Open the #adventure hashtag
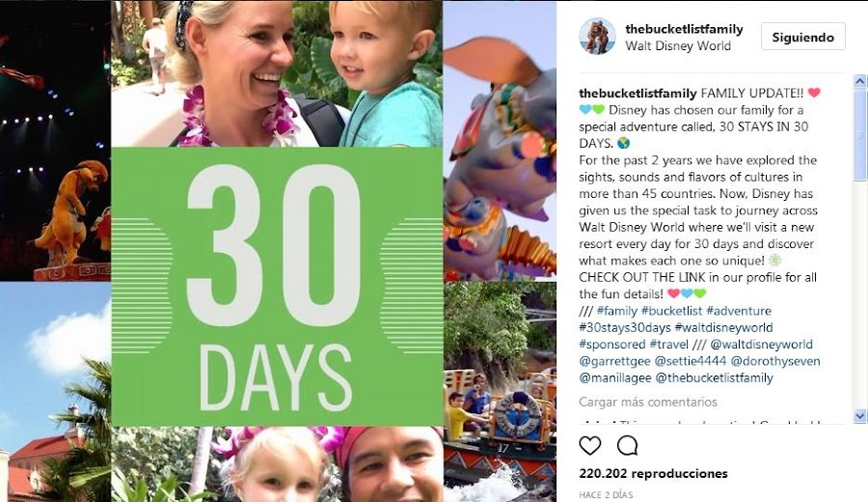The height and width of the screenshot is (502, 868). (739, 311)
